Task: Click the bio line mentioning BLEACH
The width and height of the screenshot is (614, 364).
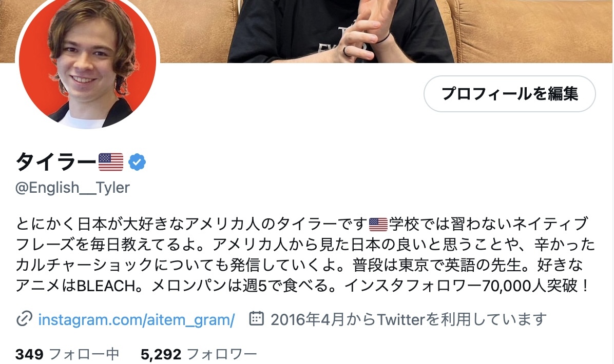Action: (302, 286)
